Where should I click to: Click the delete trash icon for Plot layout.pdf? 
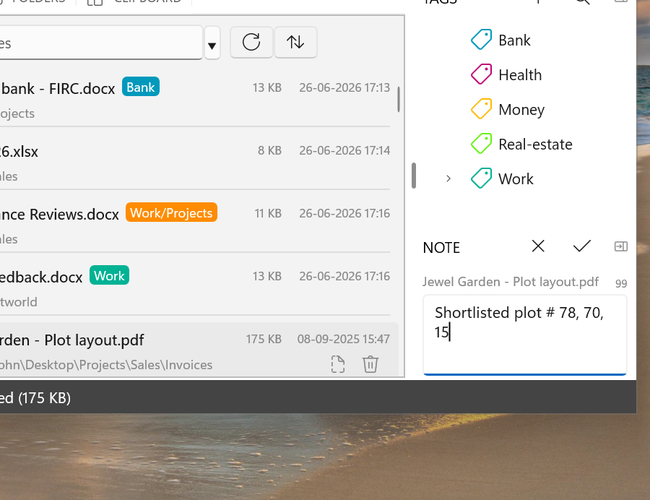(370, 364)
